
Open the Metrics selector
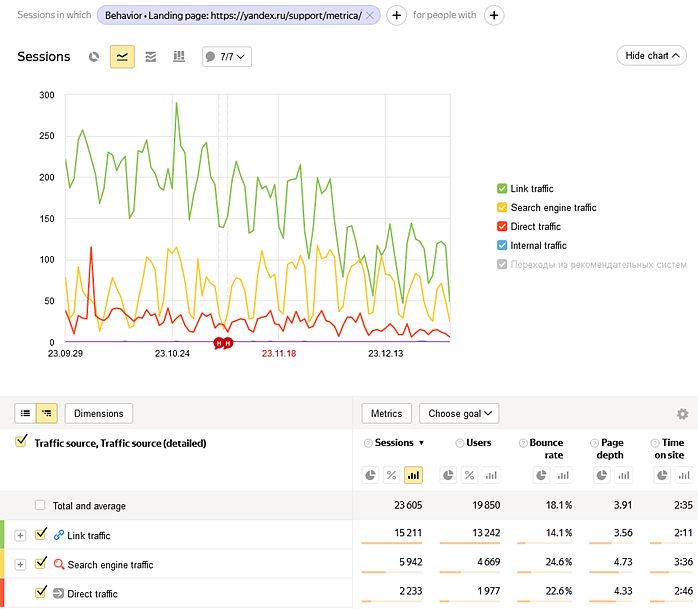click(x=386, y=413)
